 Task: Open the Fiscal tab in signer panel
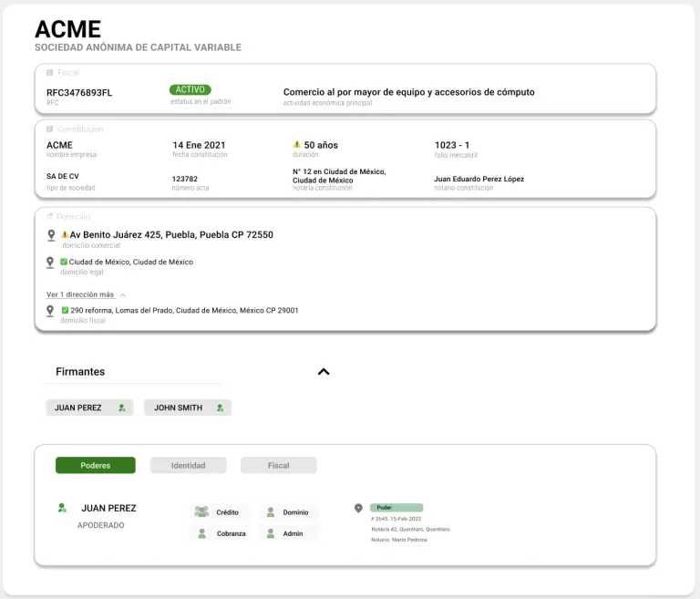pos(278,465)
